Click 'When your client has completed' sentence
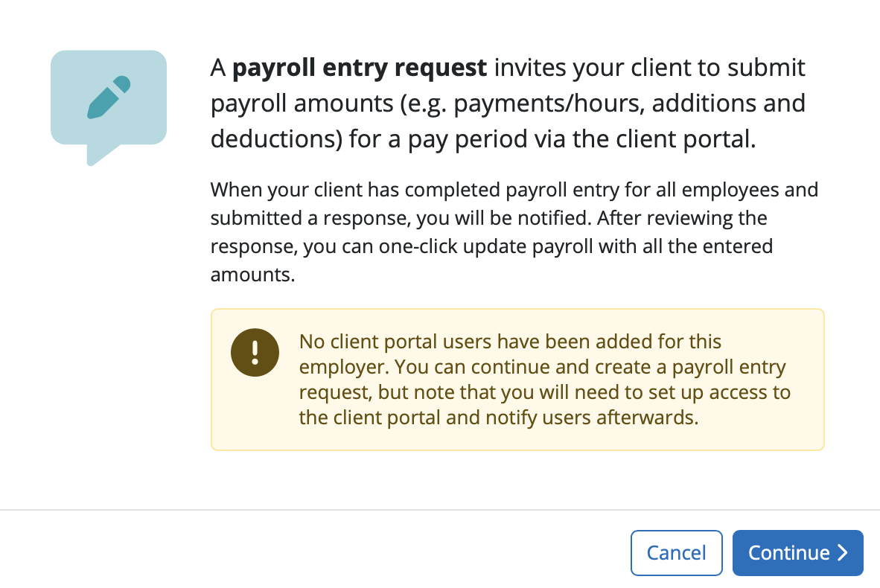The width and height of the screenshot is (880, 588). [x=355, y=191]
